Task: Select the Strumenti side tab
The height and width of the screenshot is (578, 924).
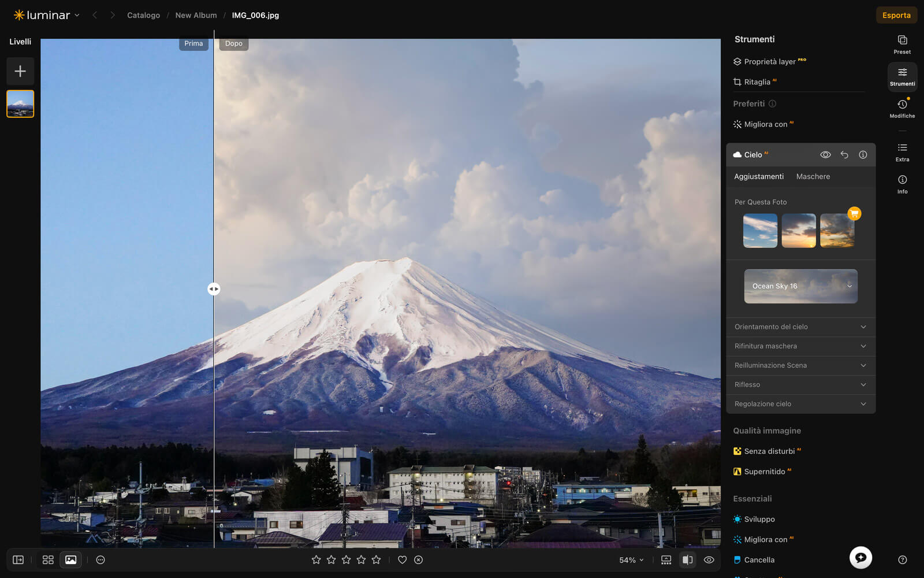Action: click(902, 76)
